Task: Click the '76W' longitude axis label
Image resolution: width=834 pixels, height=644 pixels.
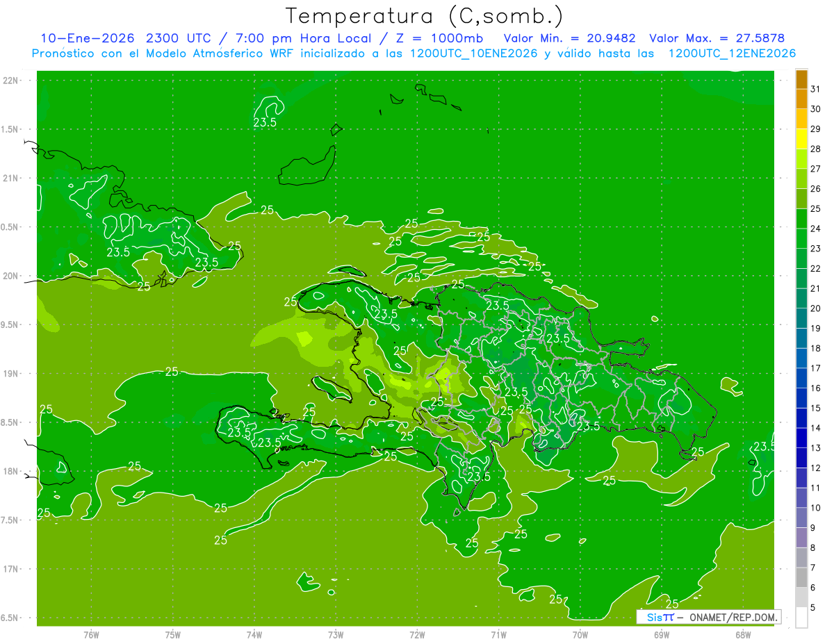Action: pos(91,634)
